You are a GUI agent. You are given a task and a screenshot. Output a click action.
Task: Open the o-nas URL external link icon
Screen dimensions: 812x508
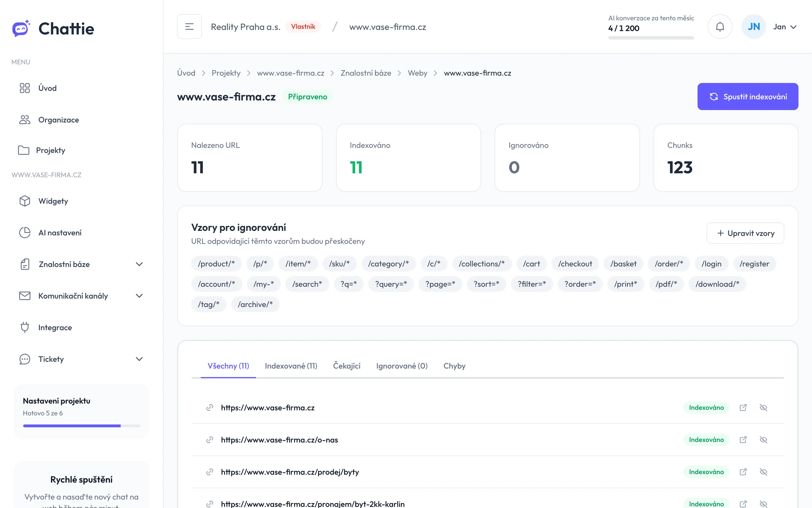click(743, 439)
